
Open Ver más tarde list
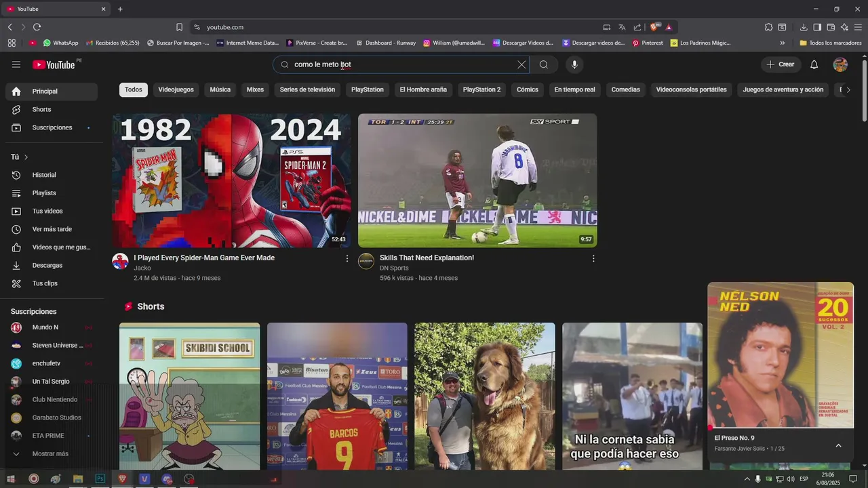[52, 229]
